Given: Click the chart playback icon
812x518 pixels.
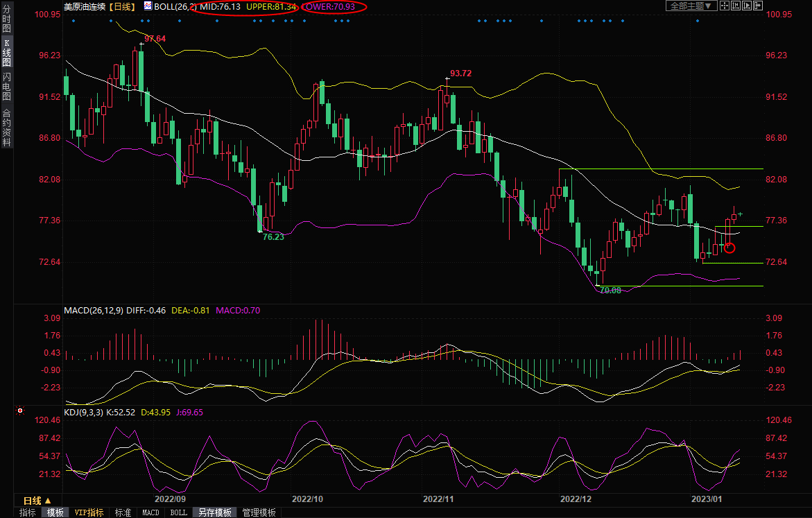Looking at the screenshot, I should (x=747, y=6).
